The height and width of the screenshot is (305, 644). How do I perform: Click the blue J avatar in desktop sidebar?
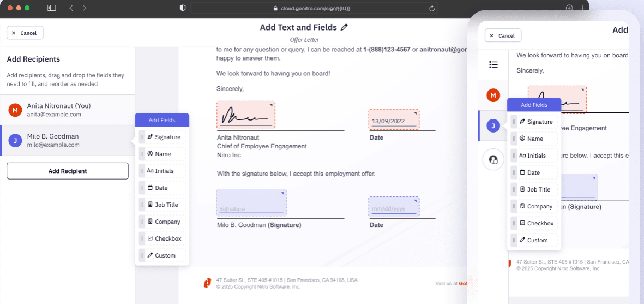pos(15,141)
